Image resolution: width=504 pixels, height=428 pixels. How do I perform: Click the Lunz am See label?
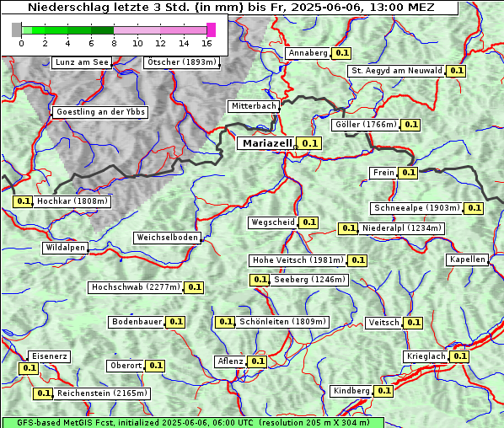tap(82, 62)
